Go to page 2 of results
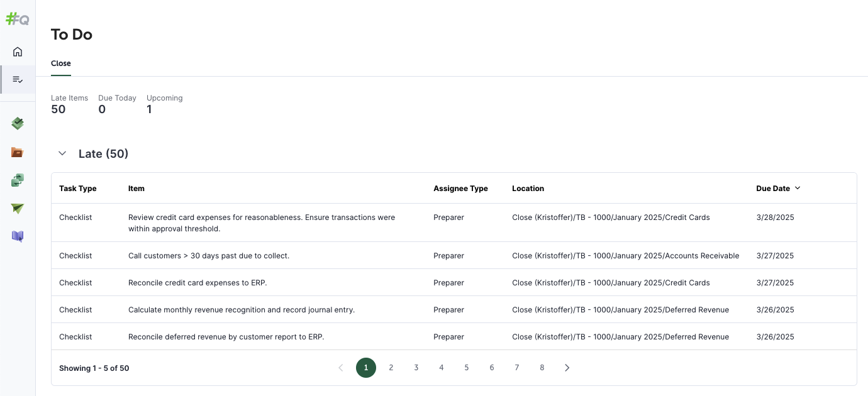 (391, 368)
